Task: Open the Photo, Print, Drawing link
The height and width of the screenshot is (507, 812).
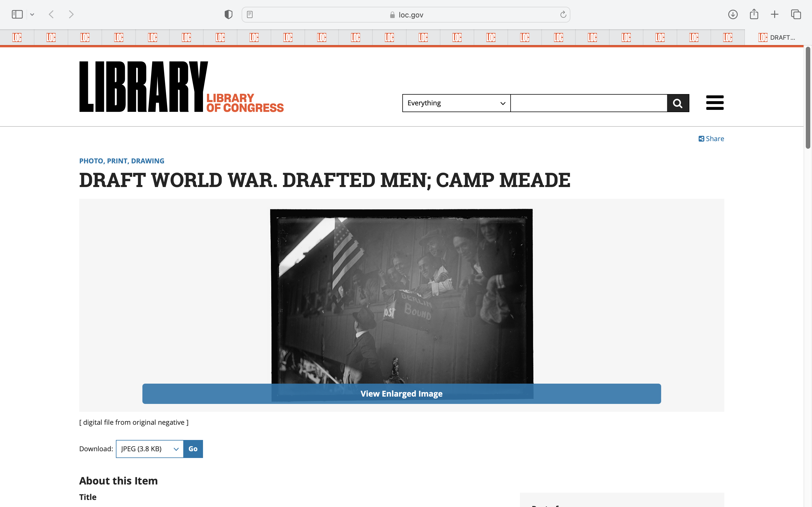Action: click(122, 161)
